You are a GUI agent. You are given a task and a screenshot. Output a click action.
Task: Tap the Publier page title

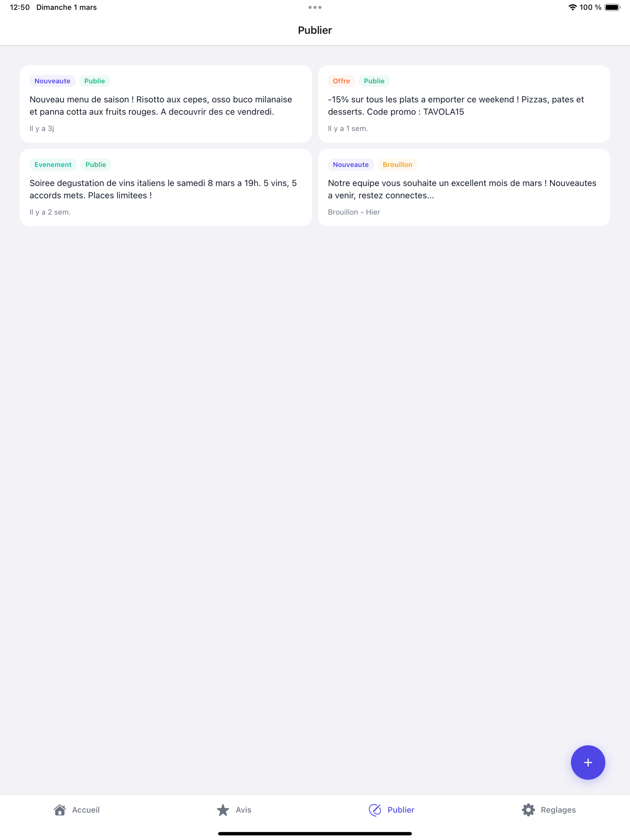point(315,30)
